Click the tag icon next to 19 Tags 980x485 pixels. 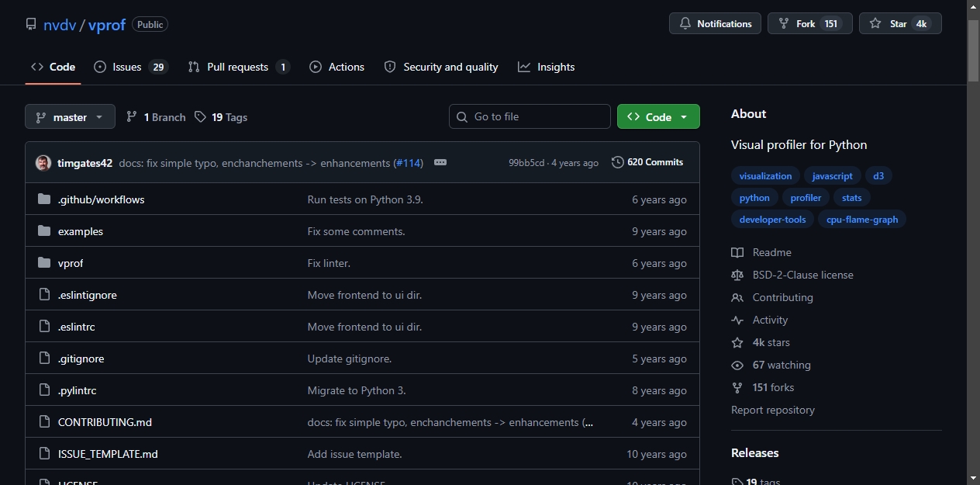(201, 117)
